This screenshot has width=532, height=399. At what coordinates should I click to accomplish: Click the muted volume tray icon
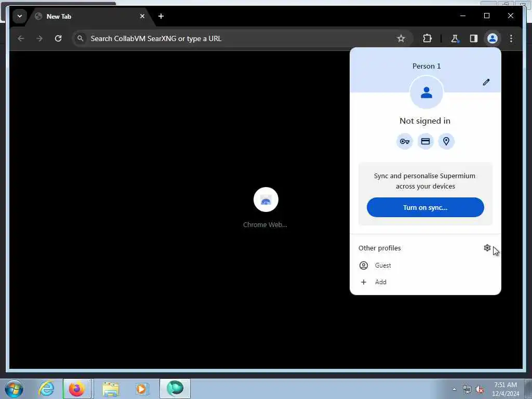pos(480,390)
